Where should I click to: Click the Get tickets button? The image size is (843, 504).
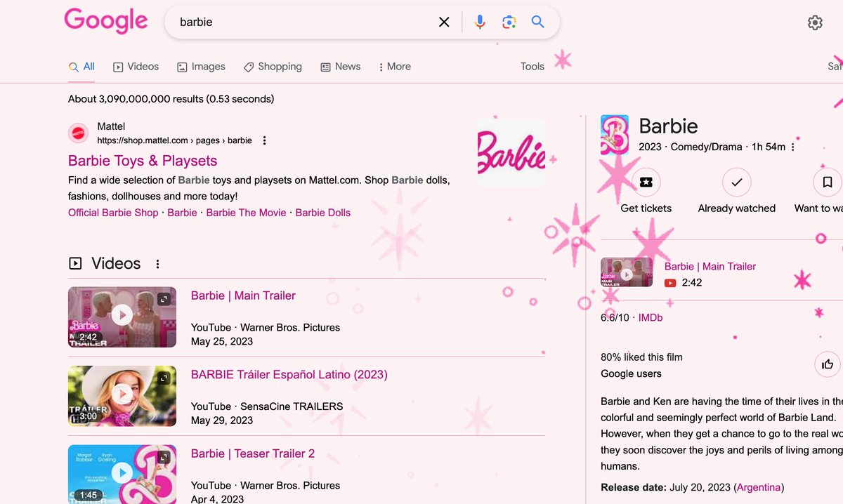pos(646,191)
